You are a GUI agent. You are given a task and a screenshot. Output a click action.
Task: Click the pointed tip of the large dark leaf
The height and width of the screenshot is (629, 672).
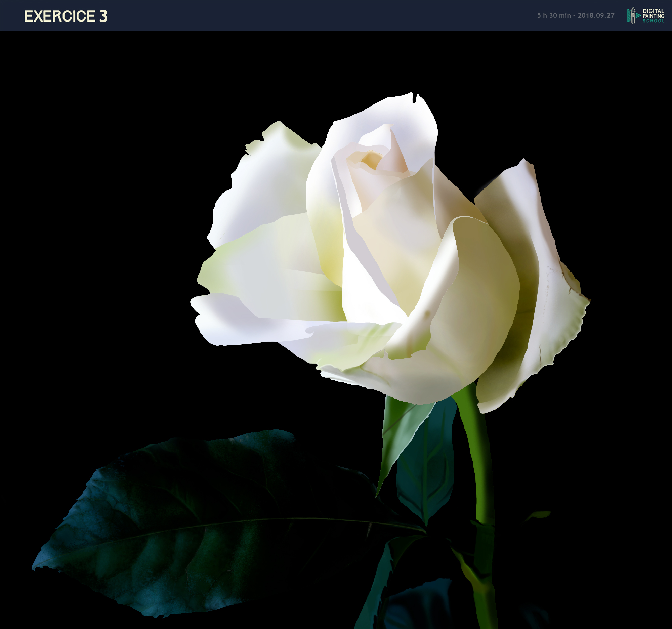[x=36, y=568]
